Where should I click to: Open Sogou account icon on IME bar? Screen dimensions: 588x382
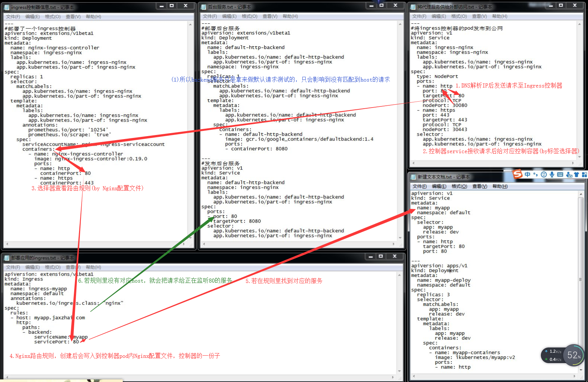[x=569, y=174]
